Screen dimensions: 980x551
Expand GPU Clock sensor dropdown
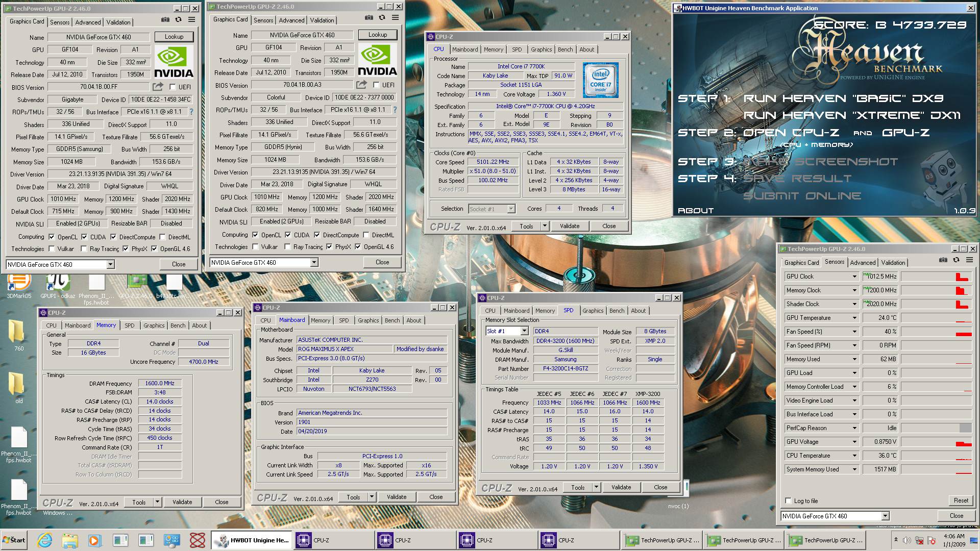tap(854, 277)
